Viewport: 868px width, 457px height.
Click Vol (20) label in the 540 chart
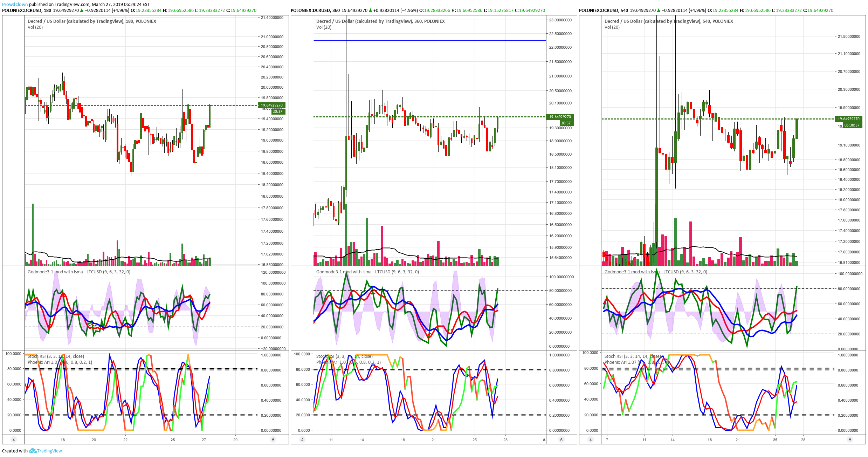pyautogui.click(x=612, y=27)
